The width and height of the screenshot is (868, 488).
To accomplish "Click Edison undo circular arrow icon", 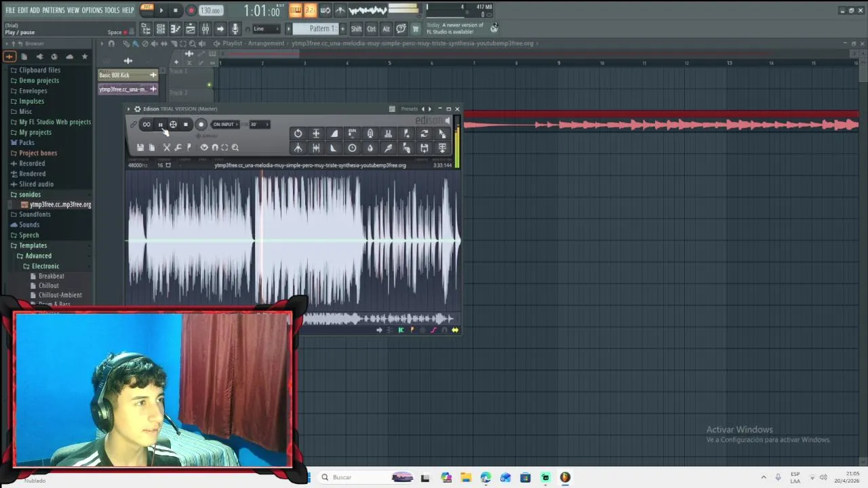I will [298, 134].
